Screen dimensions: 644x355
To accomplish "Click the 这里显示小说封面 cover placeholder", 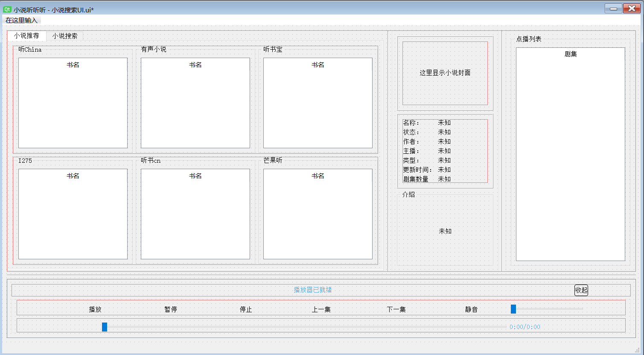I will pyautogui.click(x=445, y=73).
